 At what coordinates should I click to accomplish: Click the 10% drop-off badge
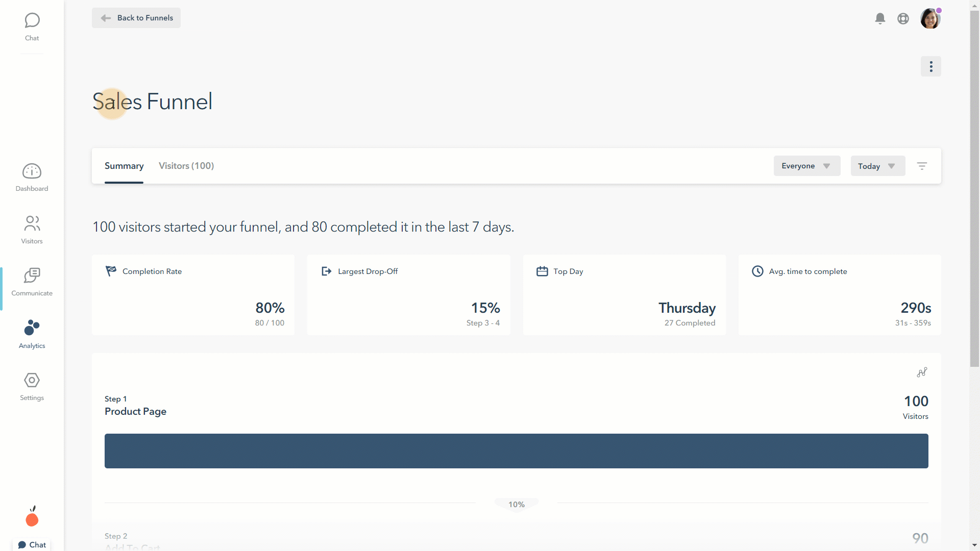[517, 505]
